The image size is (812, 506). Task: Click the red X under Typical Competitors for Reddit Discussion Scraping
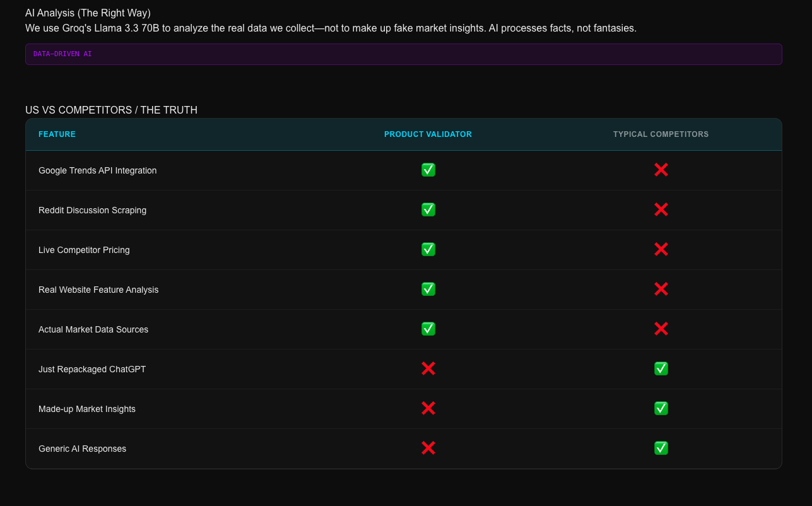click(661, 209)
